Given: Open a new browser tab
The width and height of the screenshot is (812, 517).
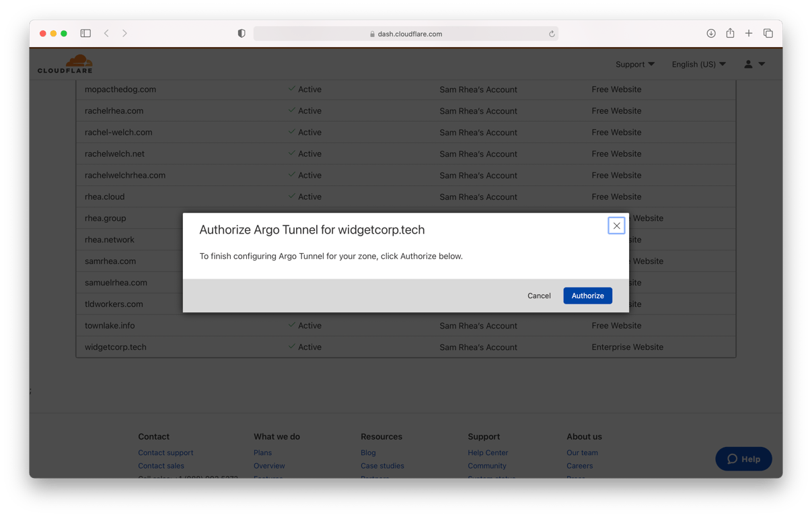Looking at the screenshot, I should (x=749, y=33).
